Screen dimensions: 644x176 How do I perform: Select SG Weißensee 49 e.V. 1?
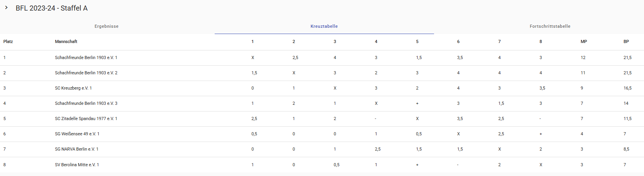pyautogui.click(x=77, y=134)
